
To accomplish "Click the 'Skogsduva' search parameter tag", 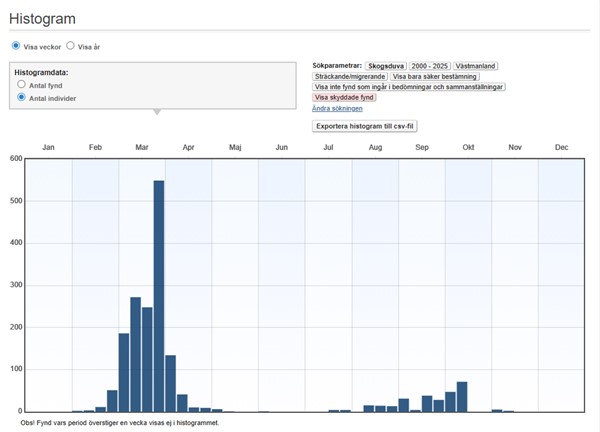I will pyautogui.click(x=385, y=66).
